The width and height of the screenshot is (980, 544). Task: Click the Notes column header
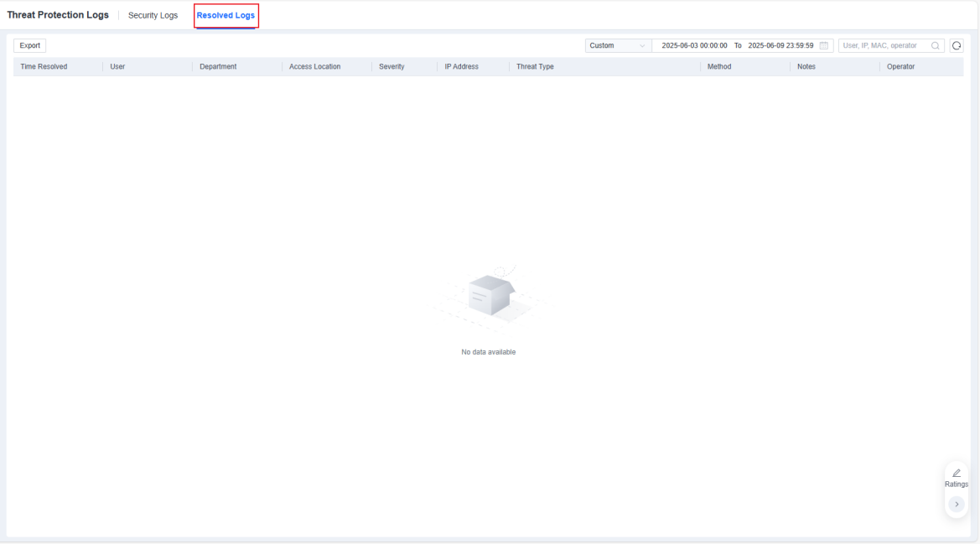click(x=806, y=67)
